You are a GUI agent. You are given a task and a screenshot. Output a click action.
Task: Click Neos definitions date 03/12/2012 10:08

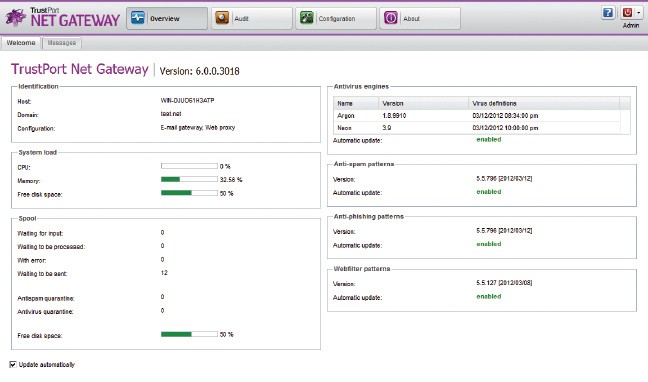(505, 128)
